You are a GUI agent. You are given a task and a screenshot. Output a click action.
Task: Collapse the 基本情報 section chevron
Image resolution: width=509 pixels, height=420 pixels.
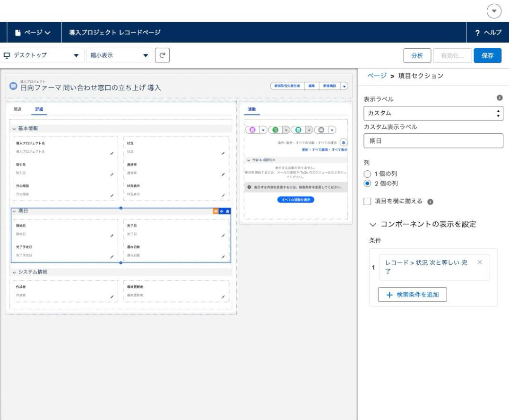tap(14, 129)
